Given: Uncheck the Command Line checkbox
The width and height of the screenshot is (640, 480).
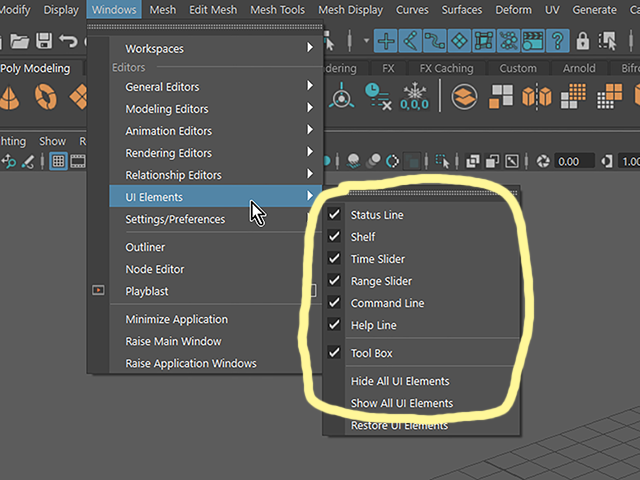Looking at the screenshot, I should tap(334, 302).
